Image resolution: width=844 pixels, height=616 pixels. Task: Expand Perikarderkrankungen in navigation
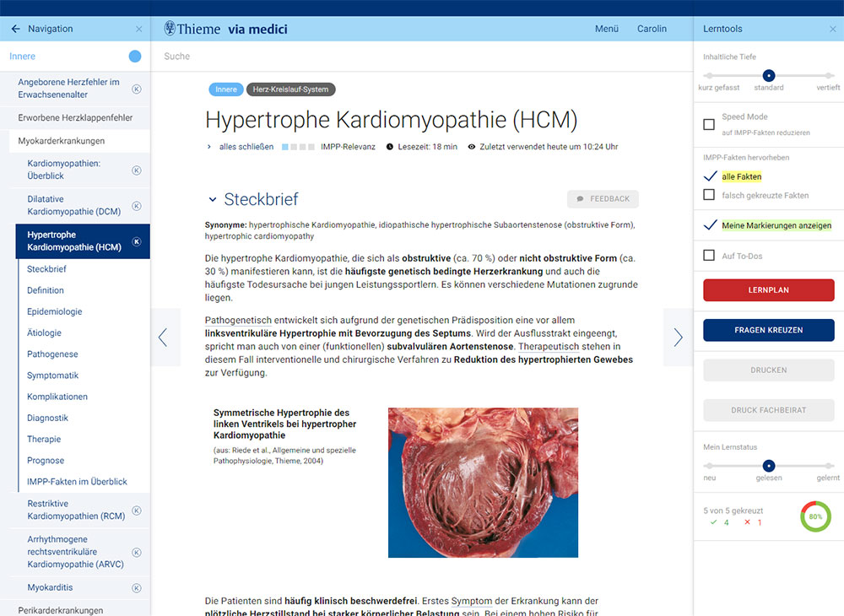(60, 610)
